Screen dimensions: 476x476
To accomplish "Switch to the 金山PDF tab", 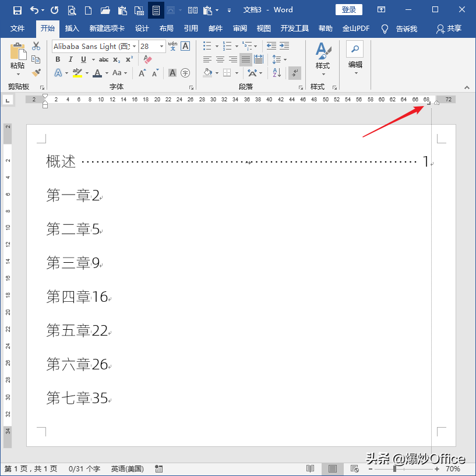I will tap(356, 29).
